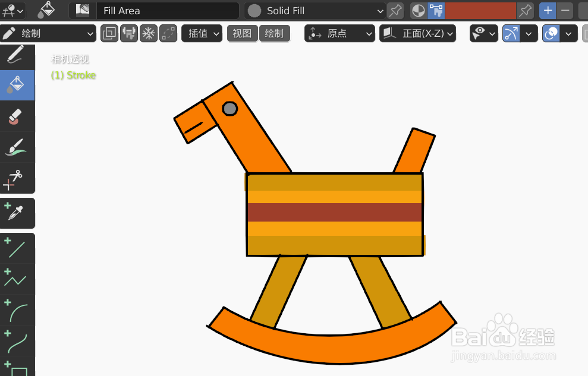
Task: Toggle the weight data add icon
Action: pyautogui.click(x=129, y=34)
